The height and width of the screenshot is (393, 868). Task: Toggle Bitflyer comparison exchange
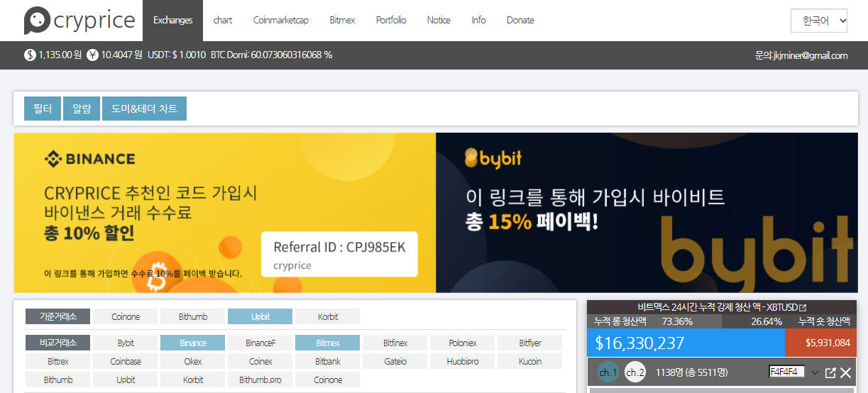point(530,343)
